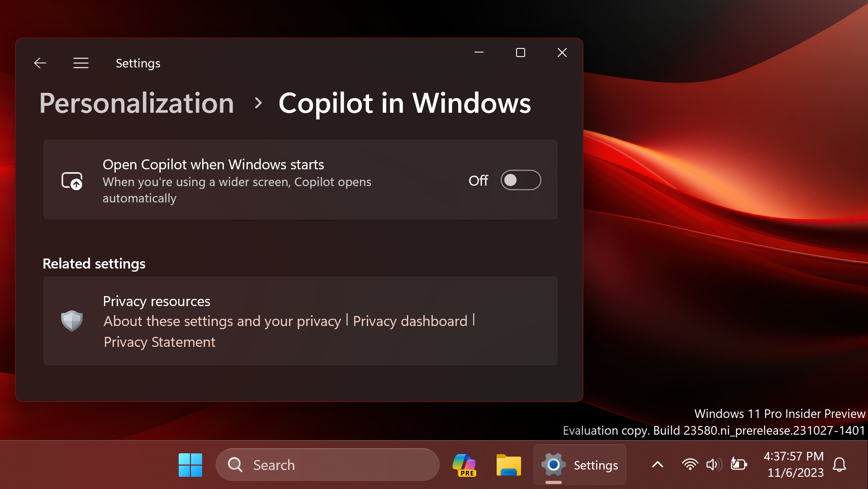The image size is (868, 489).
Task: Maximize the Settings window
Action: pos(521,53)
